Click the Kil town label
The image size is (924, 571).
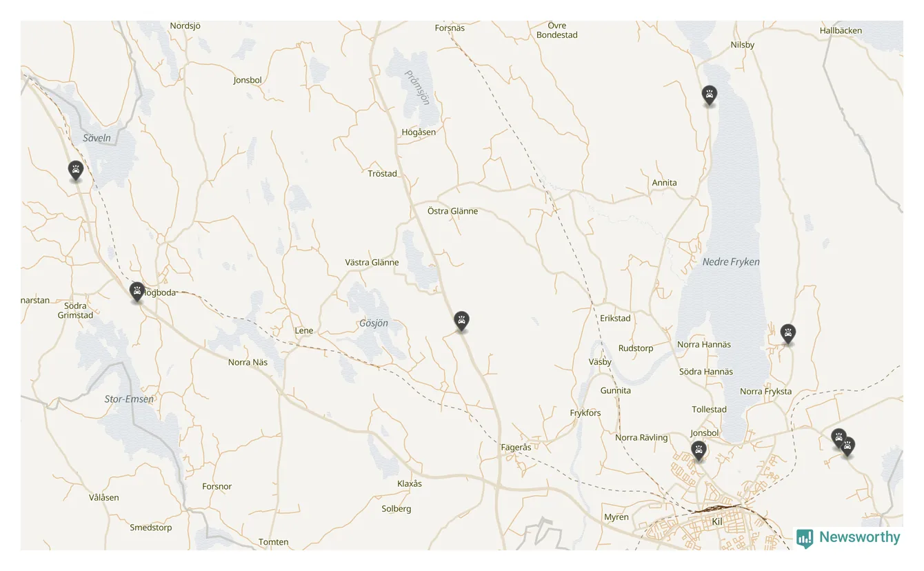[716, 522]
